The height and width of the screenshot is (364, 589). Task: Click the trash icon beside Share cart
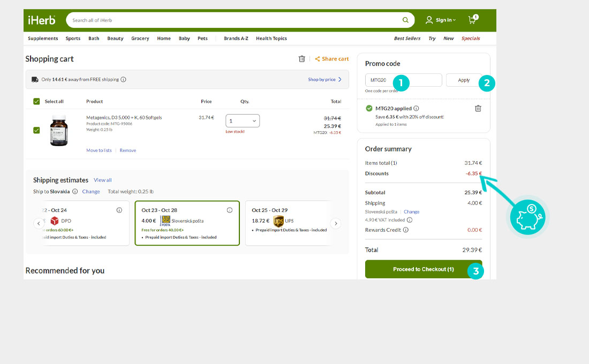tap(302, 59)
